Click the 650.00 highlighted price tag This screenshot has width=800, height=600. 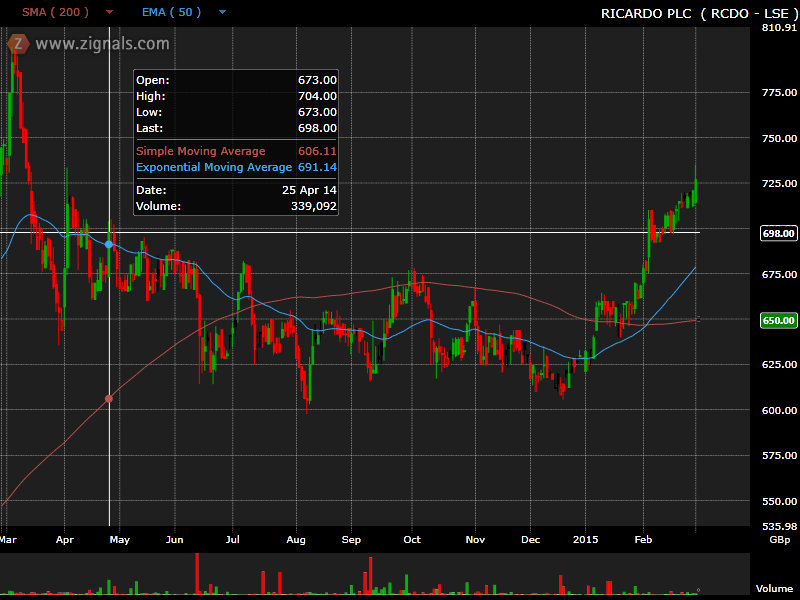pyautogui.click(x=778, y=320)
